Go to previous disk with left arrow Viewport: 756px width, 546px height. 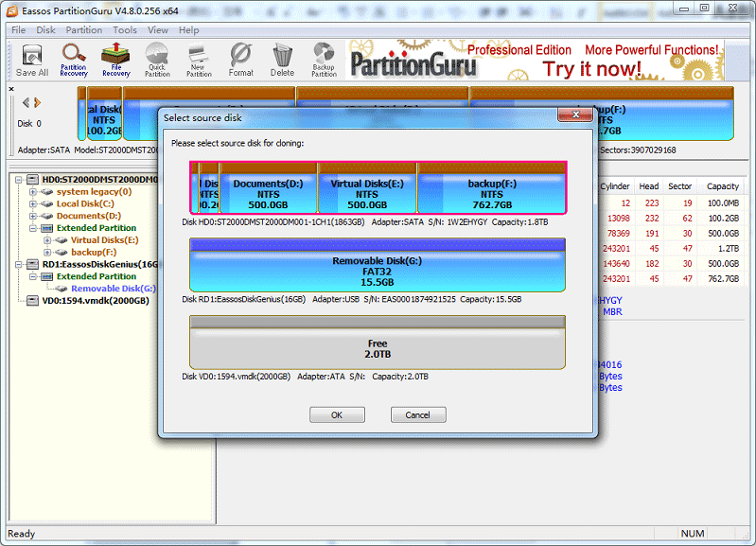26,102
